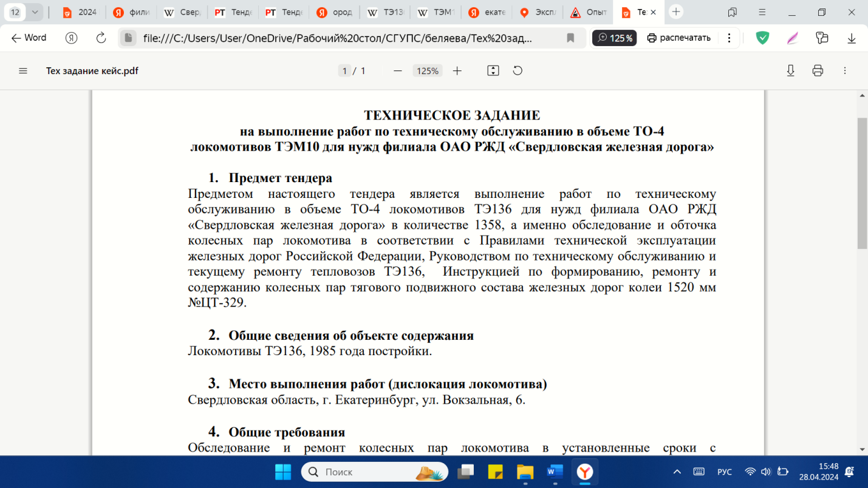
Task: Open the Windows Start menu
Action: tap(283, 472)
